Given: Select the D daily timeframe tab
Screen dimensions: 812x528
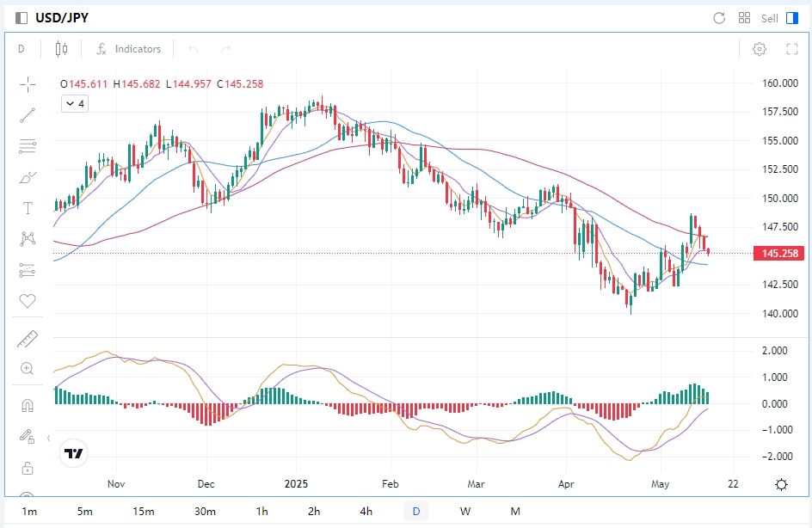Looking at the screenshot, I should [415, 512].
